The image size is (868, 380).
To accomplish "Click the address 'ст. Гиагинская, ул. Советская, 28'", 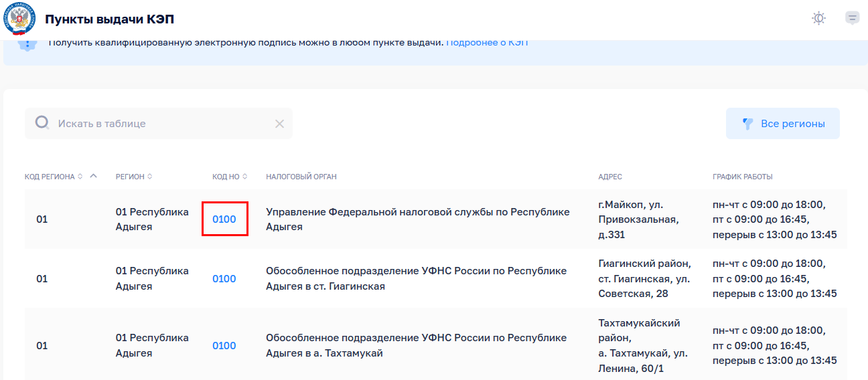I will click(644, 278).
